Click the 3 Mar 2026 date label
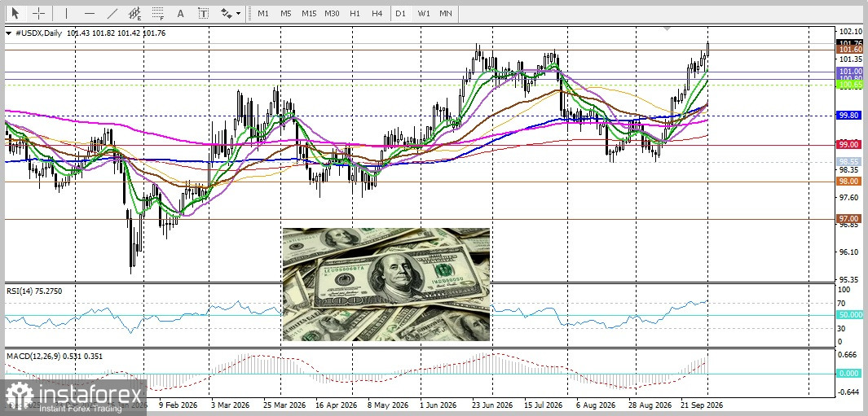 tap(230, 405)
